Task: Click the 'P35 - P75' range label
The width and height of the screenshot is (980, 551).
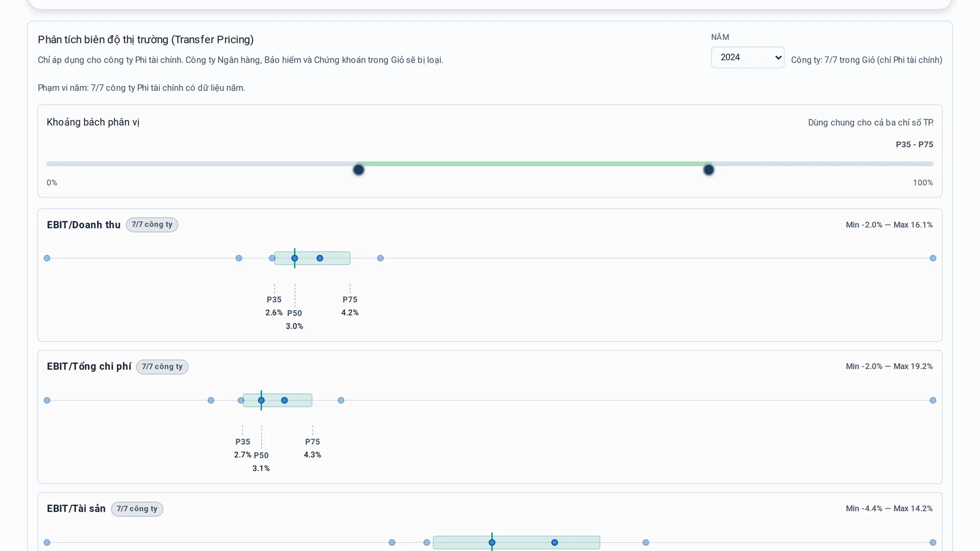Action: coord(915,144)
